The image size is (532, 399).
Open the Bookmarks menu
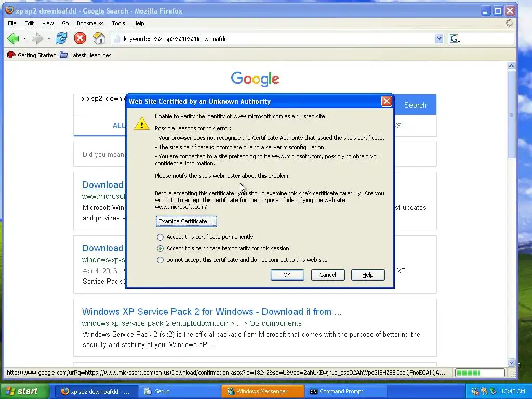coord(90,23)
